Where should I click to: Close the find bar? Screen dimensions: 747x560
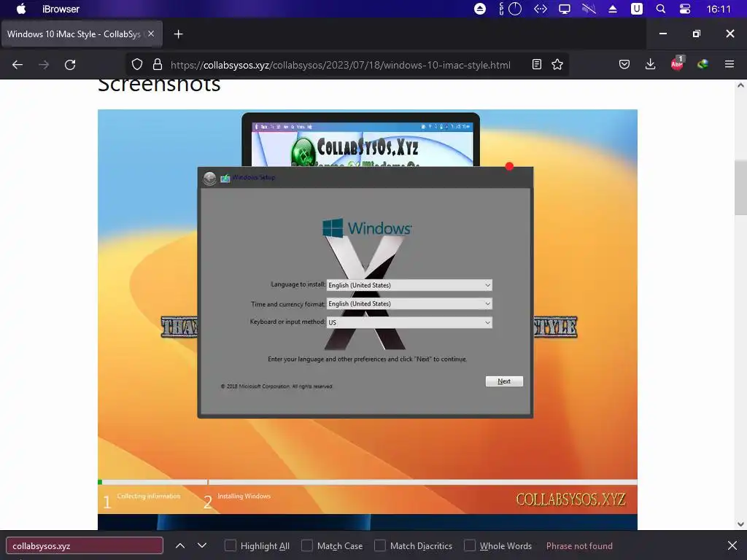(x=732, y=545)
